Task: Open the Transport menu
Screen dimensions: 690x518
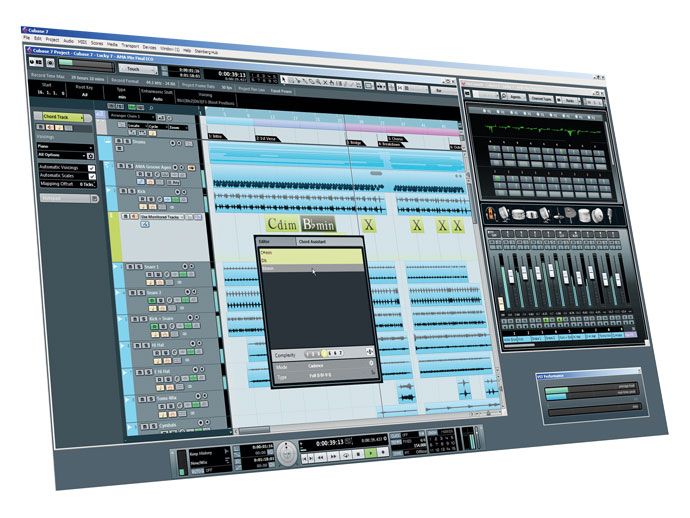Action: 130,45
